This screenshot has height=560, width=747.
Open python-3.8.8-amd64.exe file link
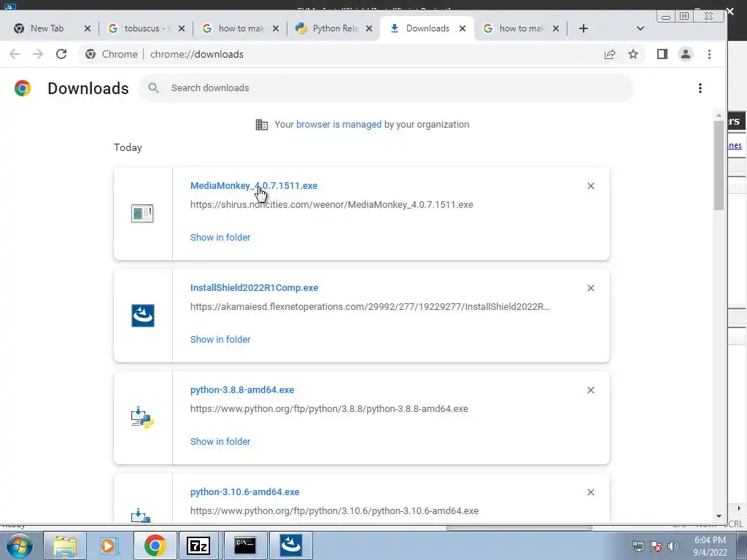coord(242,389)
